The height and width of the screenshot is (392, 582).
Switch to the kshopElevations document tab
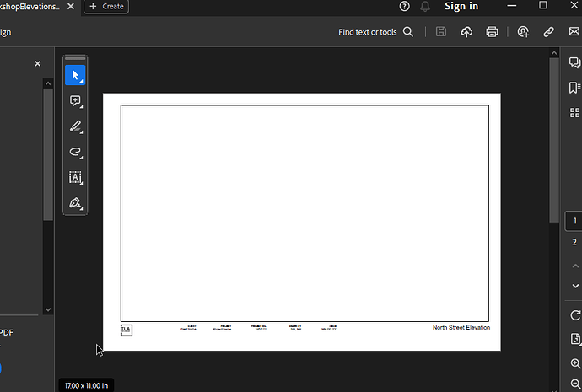tap(30, 6)
